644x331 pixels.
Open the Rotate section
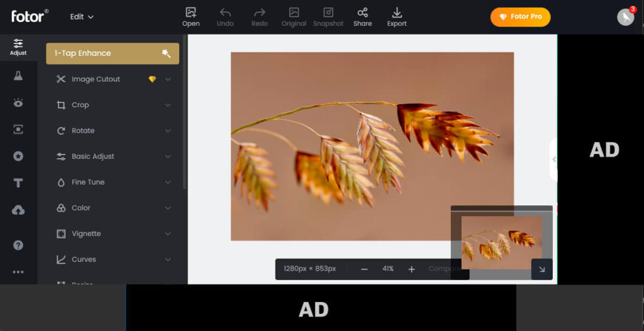point(113,131)
